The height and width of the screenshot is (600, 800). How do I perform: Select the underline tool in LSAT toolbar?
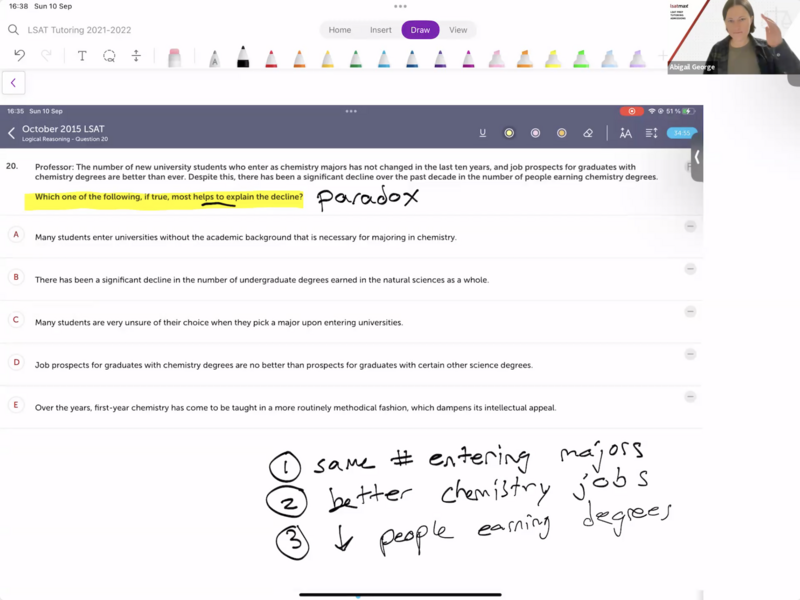pyautogui.click(x=483, y=133)
